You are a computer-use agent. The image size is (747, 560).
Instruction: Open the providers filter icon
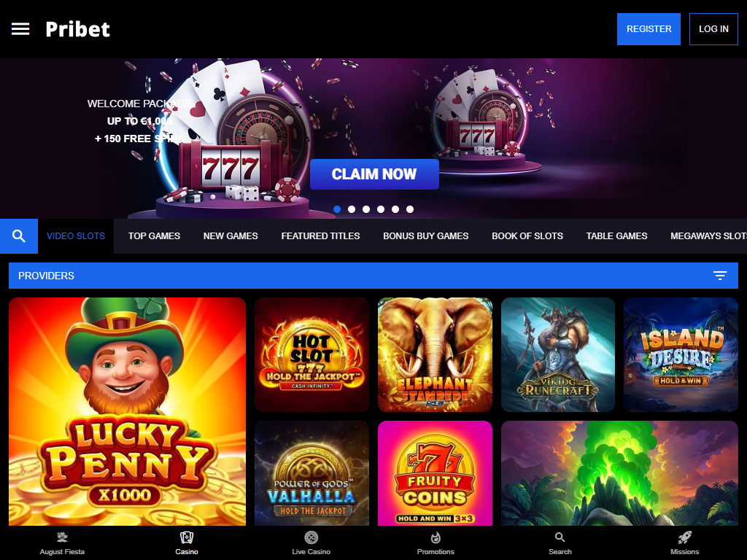click(720, 275)
